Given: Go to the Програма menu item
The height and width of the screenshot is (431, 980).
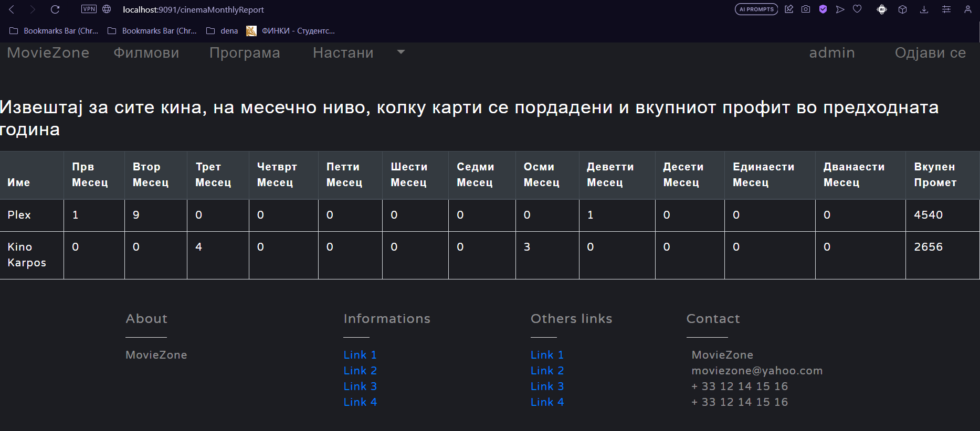Looking at the screenshot, I should pos(245,53).
